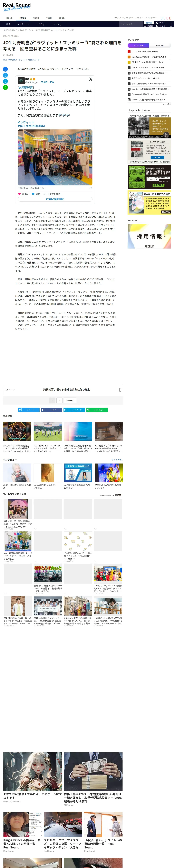Open the #鈴木敦美 tag link
Image resolution: width=174 pixels, height=868 pixels.
11,60
